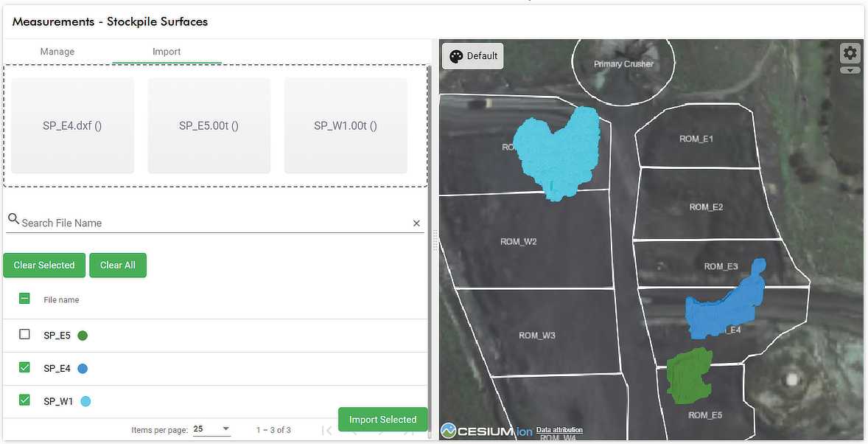Click the palette icon on Default button
868x444 pixels.
click(x=456, y=56)
